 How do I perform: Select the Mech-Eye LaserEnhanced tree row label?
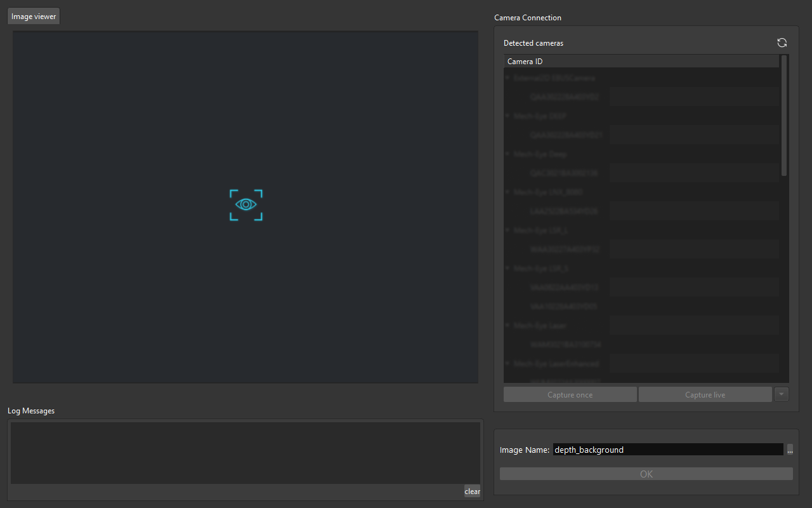point(556,363)
